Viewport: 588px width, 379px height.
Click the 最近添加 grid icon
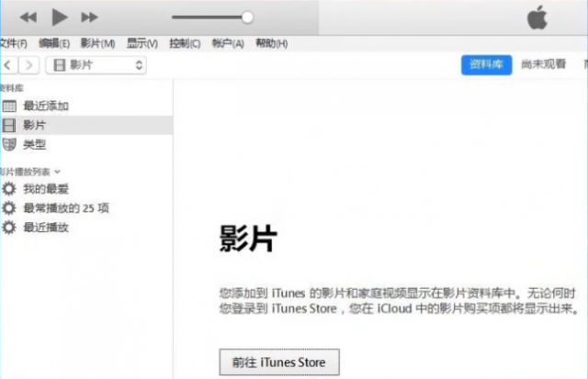click(9, 106)
